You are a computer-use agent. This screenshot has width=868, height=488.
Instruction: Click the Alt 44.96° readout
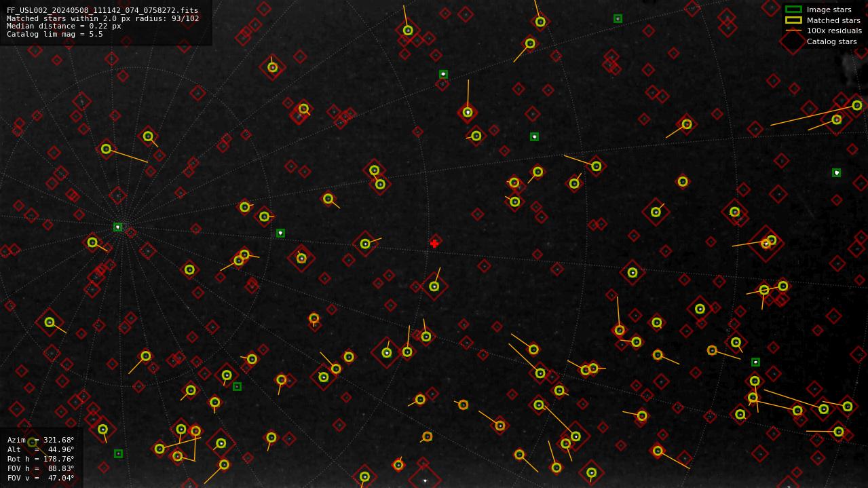[x=41, y=449]
